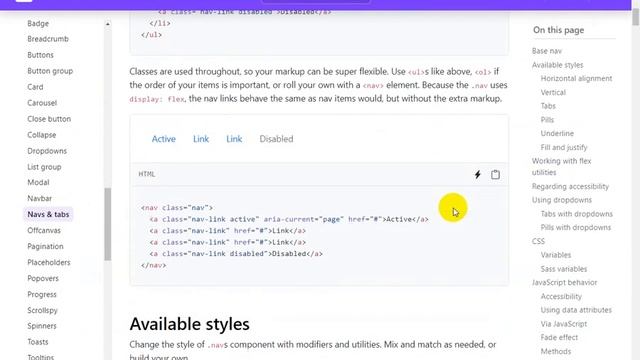Jump to Pills section
The width and height of the screenshot is (640, 360).
547,120
